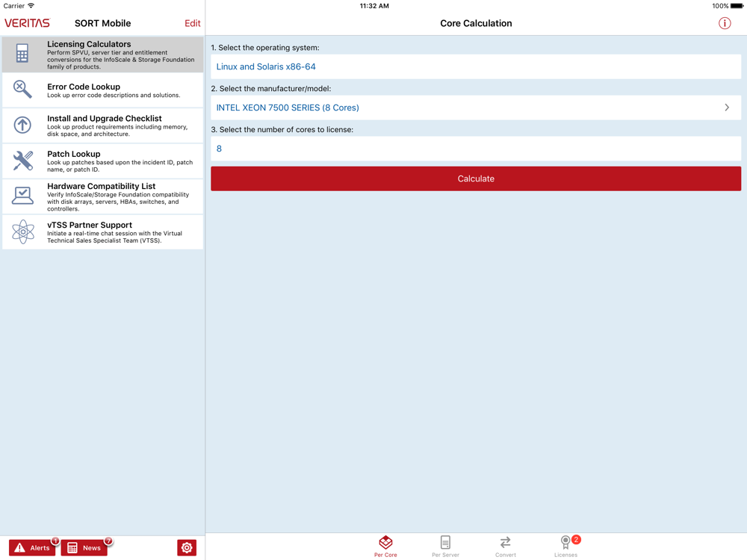Viewport: 747px width, 560px height.
Task: Tap the Install and Upgrade arrow icon
Action: [22, 125]
